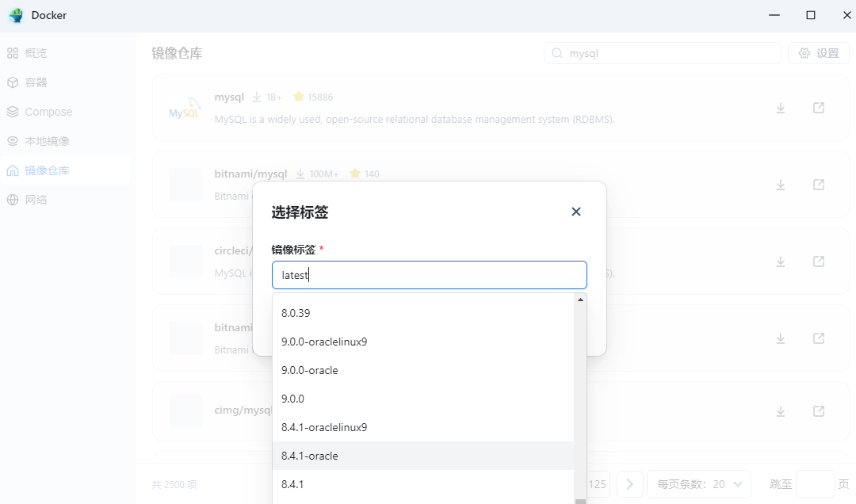Click the 镜像仓库 house icon
Viewport: 856px width, 504px height.
[x=13, y=170]
